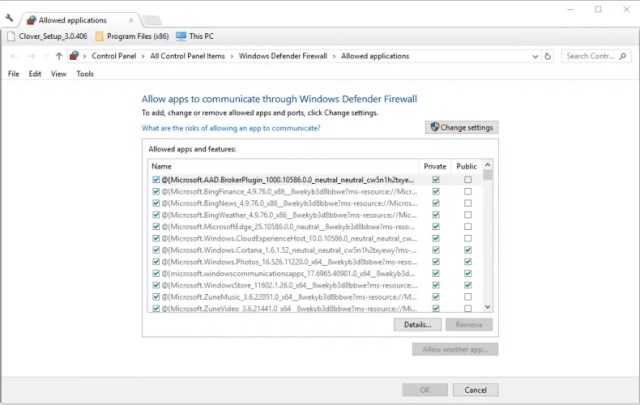Viewport: 640px width, 405px height.
Task: Select the Windows.CloudExperienceHost row
Action: pos(315,238)
